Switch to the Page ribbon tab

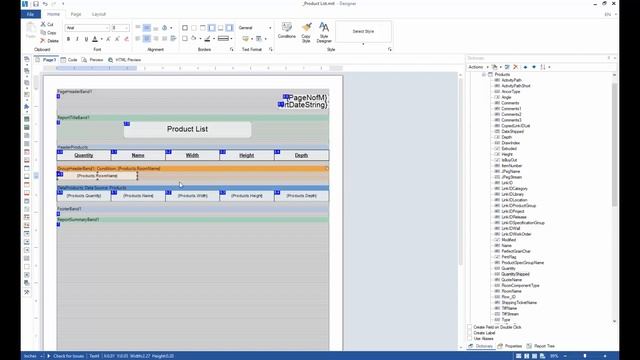76,14
